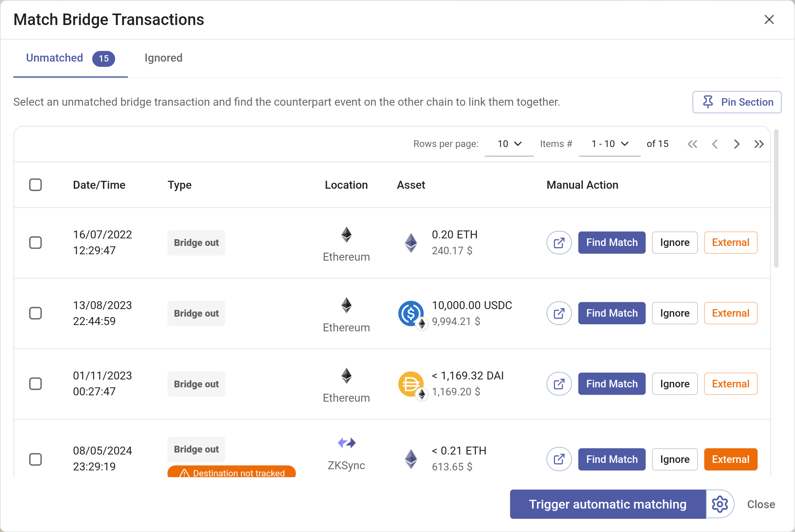Close the dialog with the X icon
This screenshot has height=532, width=795.
[x=769, y=19]
